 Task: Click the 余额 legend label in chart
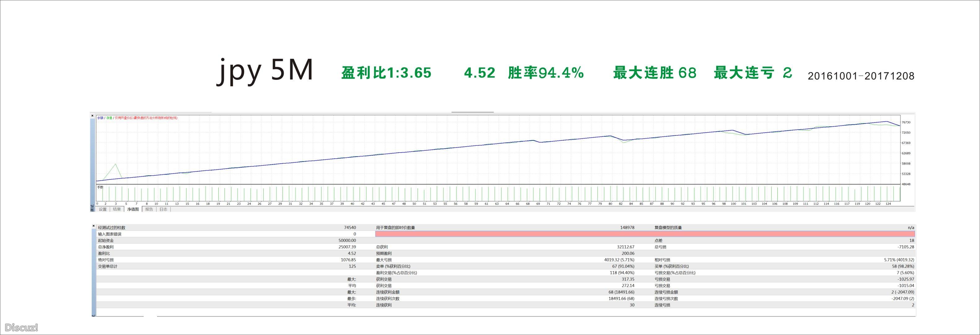point(100,118)
